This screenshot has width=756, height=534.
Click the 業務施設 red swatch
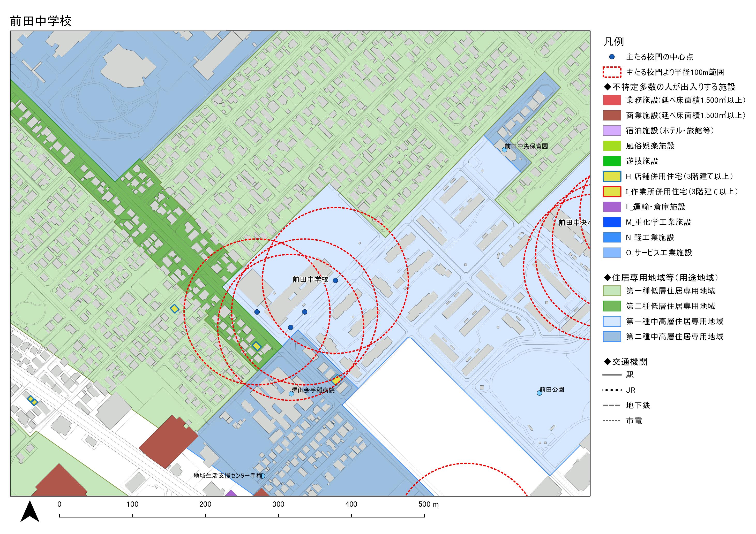(612, 100)
